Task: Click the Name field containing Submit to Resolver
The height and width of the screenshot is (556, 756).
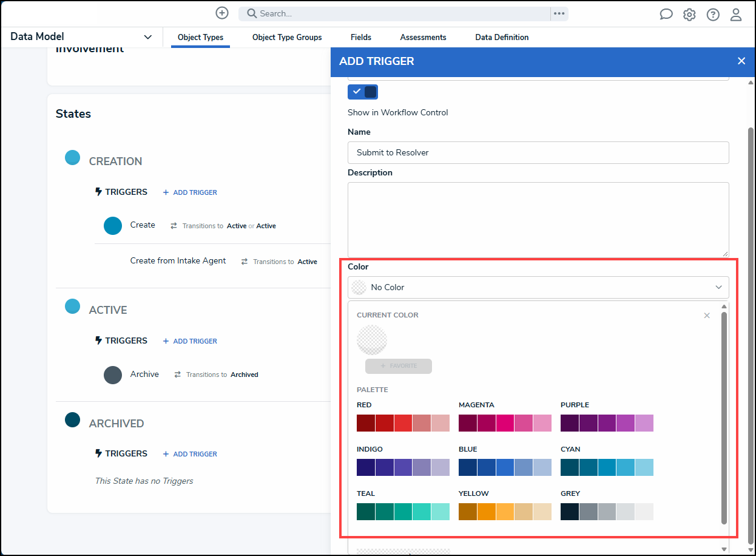Action: tap(538, 152)
